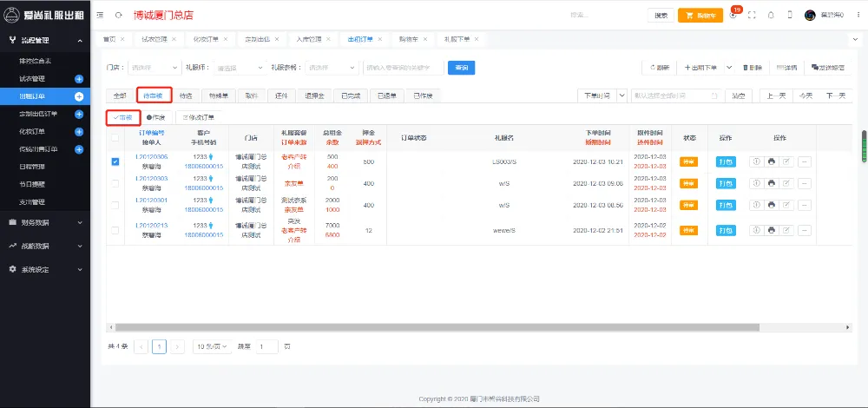Uncheck the checkbox for order L20120306
The image size is (868, 408).
(x=115, y=161)
